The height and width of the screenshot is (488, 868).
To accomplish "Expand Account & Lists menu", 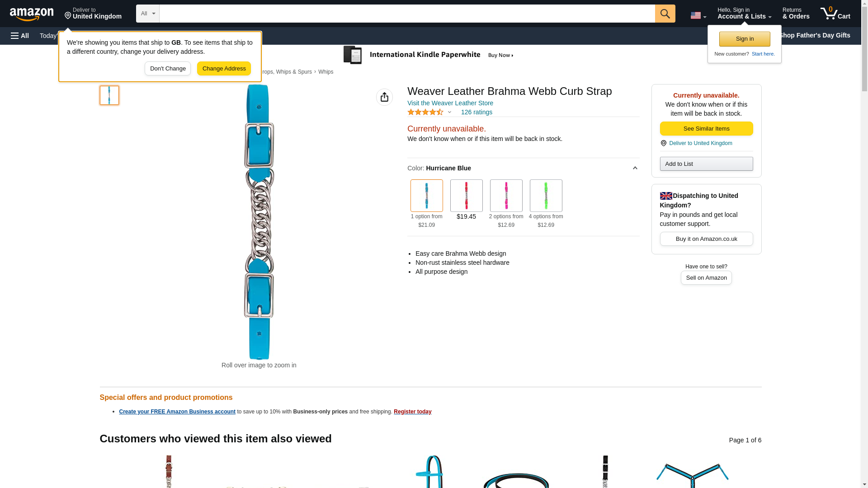I will [744, 14].
